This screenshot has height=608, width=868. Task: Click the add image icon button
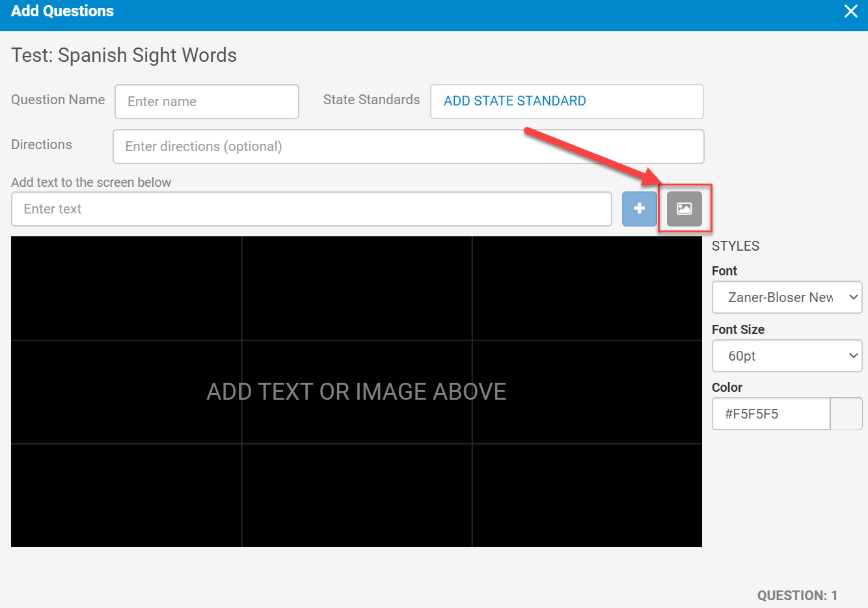(684, 209)
